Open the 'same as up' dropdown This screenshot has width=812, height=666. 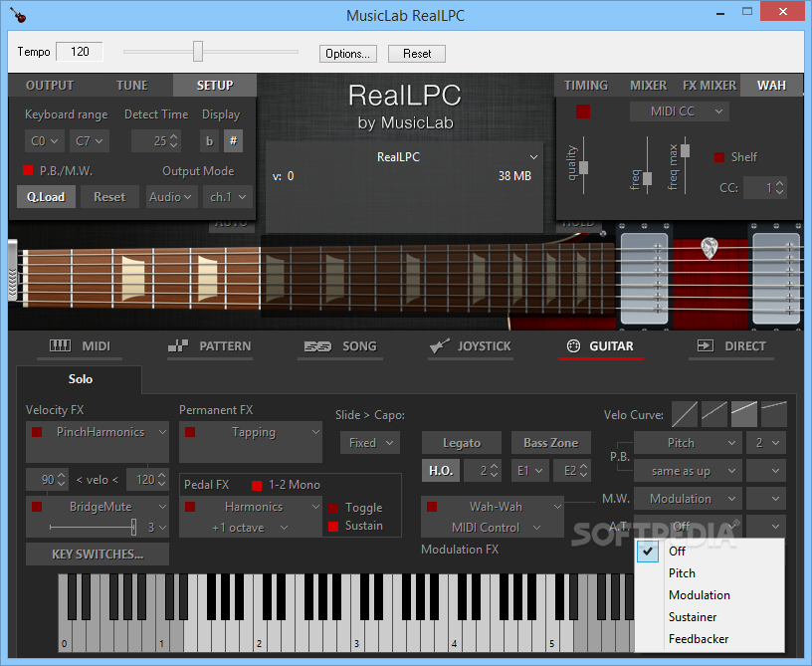(688, 471)
